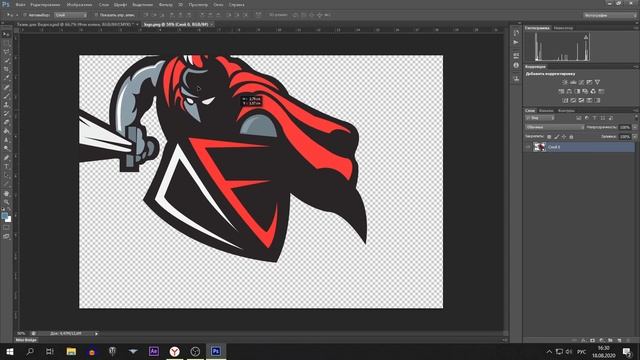This screenshot has width=640, height=360.
Task: Add a Threshold adjustment
Action: coord(581,100)
